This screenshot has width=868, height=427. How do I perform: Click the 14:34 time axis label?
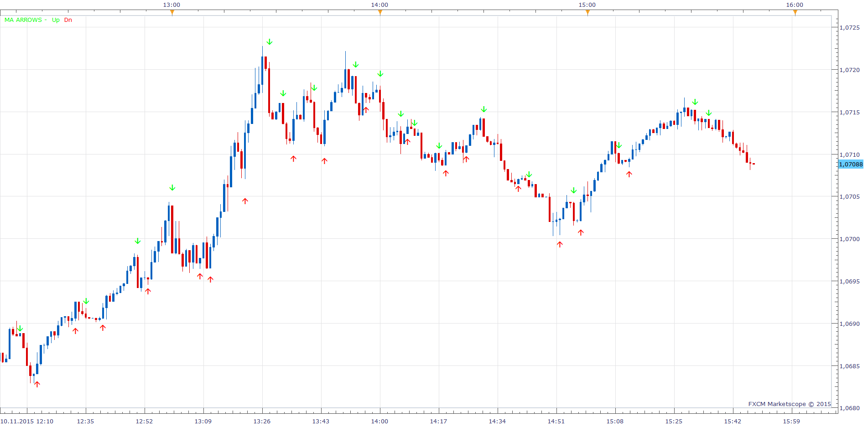point(497,421)
